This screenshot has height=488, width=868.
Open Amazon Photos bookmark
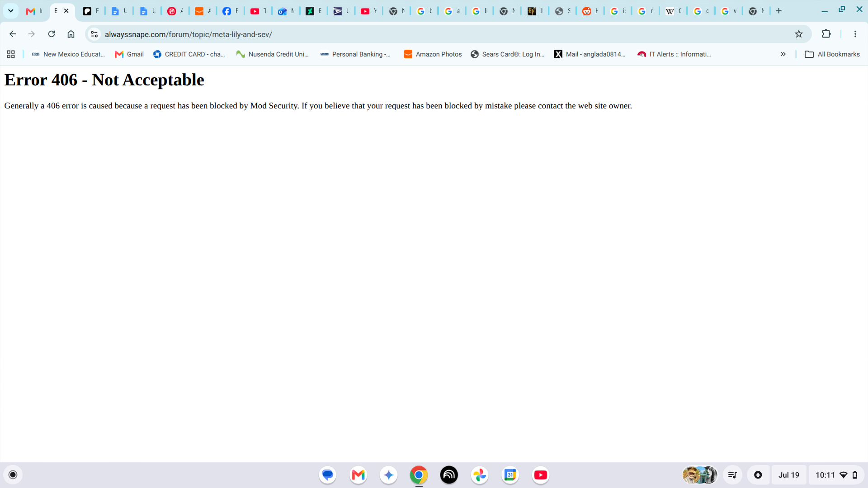point(433,54)
